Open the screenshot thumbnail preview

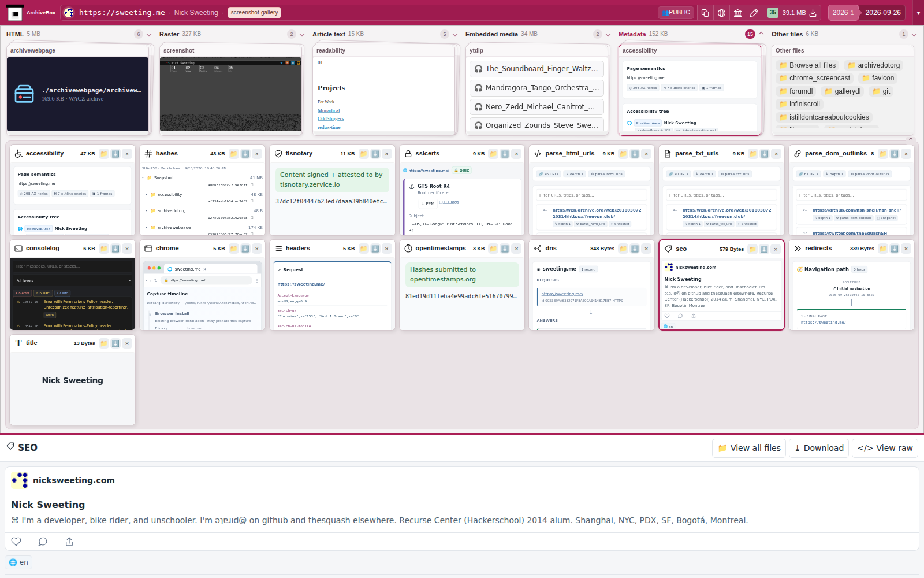[x=230, y=94]
